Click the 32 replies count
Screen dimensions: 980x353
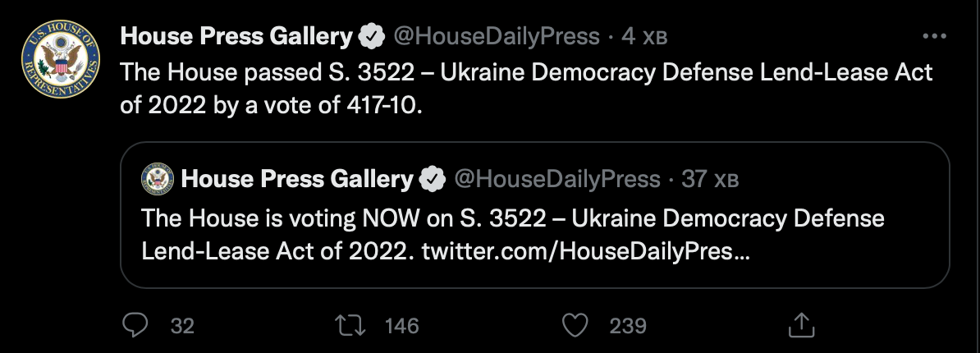point(182,326)
